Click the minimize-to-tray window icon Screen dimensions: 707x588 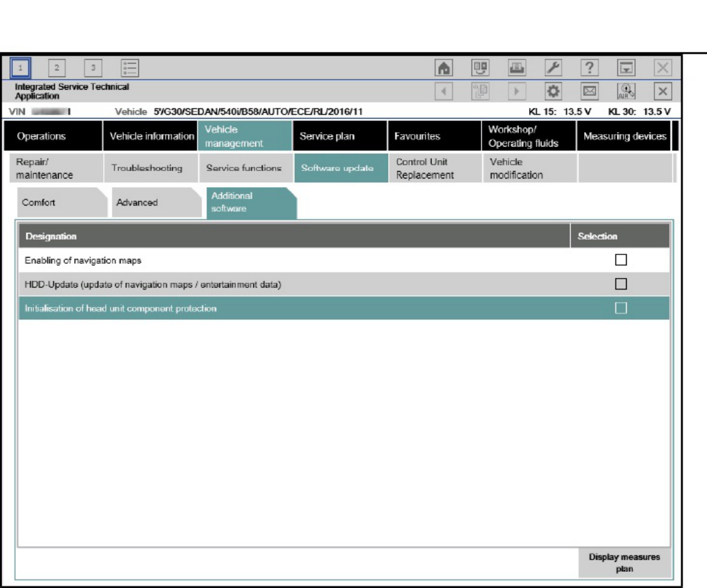(x=626, y=68)
